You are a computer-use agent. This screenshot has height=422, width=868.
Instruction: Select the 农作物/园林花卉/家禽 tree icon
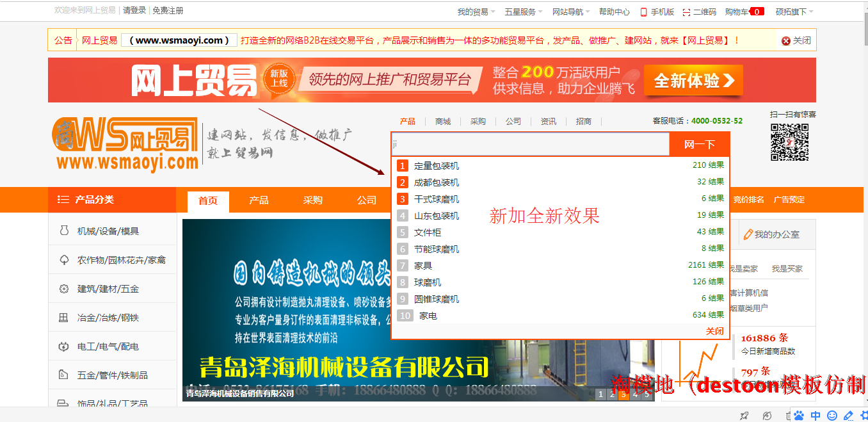point(63,259)
